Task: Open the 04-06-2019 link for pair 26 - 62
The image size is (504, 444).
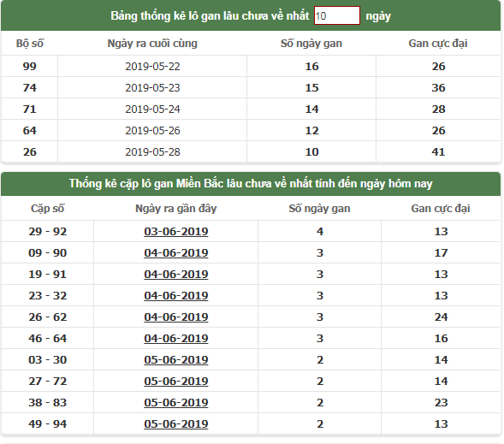Action: (175, 317)
